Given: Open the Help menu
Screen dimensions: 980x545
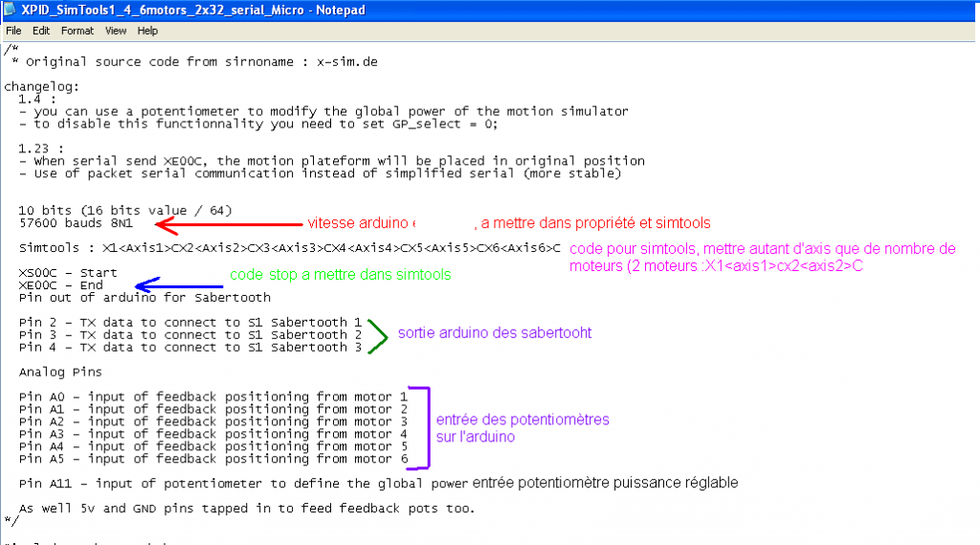Looking at the screenshot, I should tap(147, 31).
